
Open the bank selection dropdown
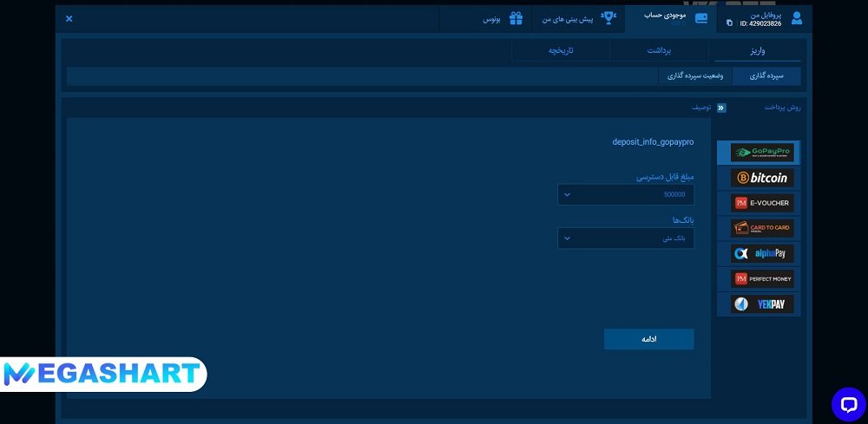click(x=625, y=238)
